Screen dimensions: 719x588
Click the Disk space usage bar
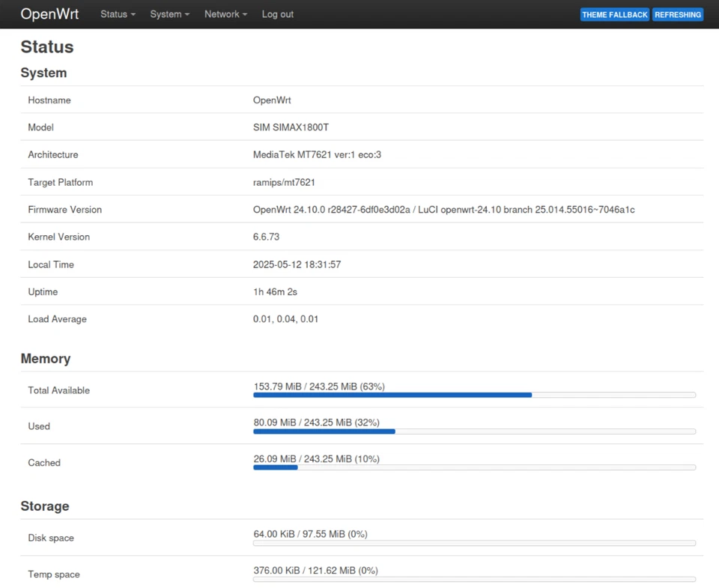[475, 542]
